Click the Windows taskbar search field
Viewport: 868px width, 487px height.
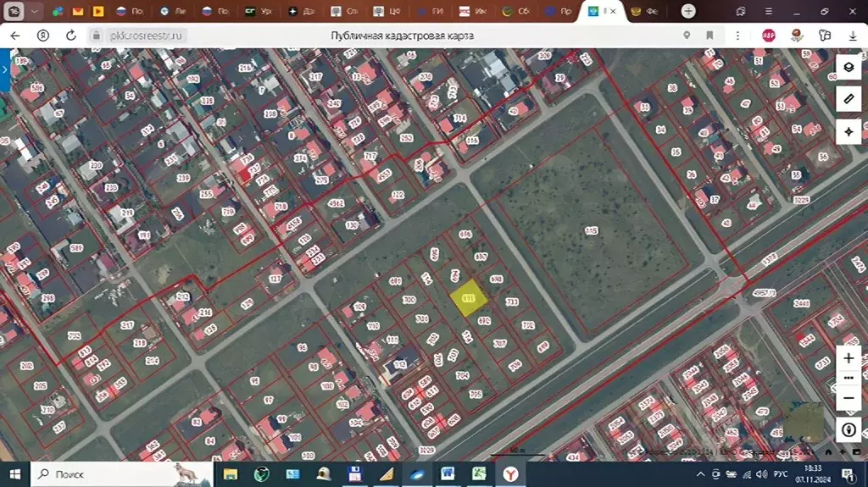tap(122, 474)
